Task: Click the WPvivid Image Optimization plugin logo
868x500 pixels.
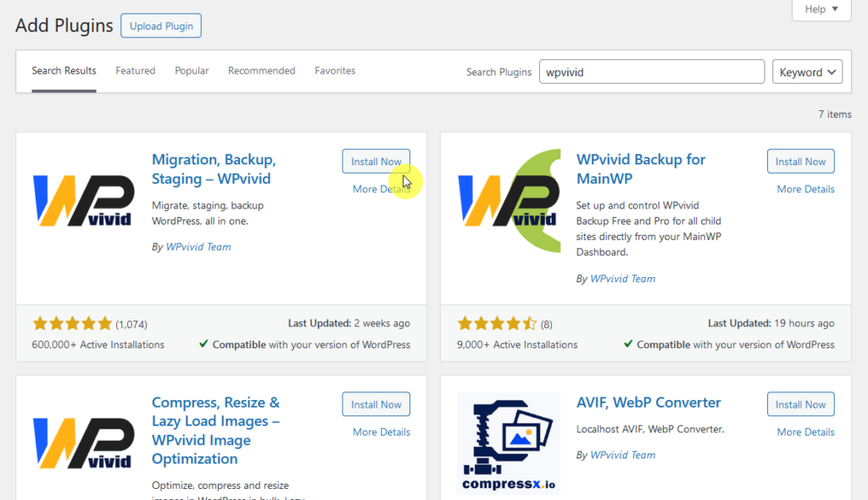Action: 84,443
